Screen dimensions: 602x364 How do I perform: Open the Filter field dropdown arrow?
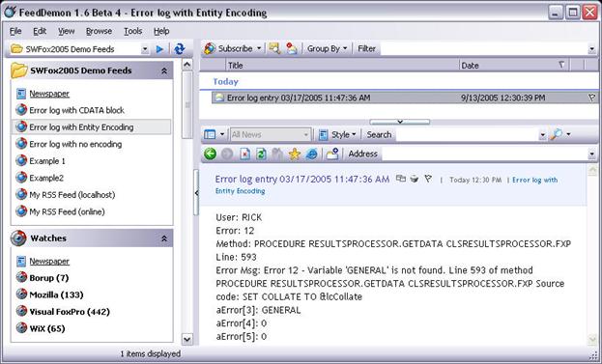point(591,48)
